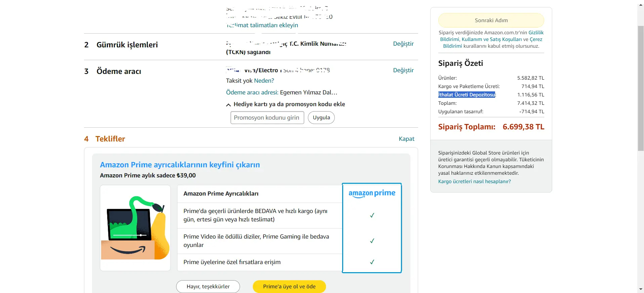
Task: Open the Ödeme aracı adresi link
Action: pos(252,92)
